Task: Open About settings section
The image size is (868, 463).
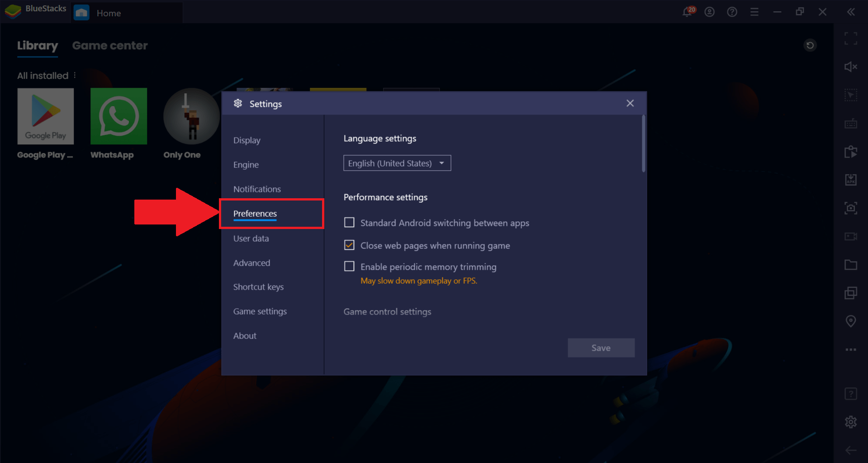Action: point(245,336)
